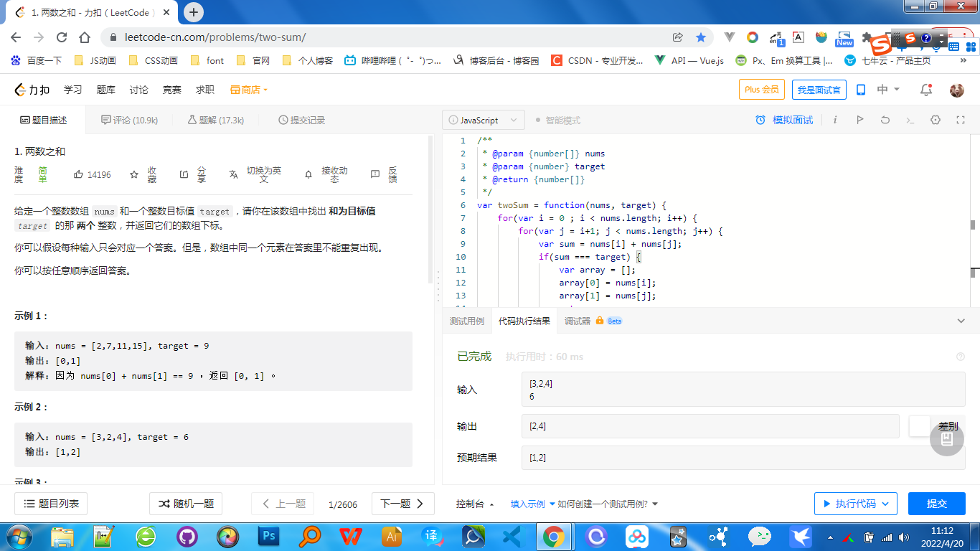Open 学习 in the navigation bar
This screenshot has width=980, height=551.
click(x=73, y=90)
